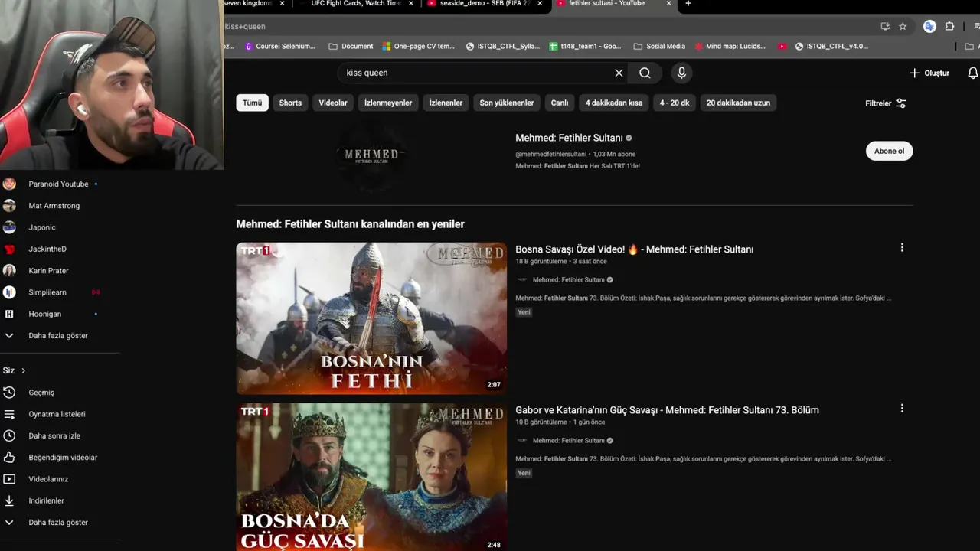Select the 4 dakikadan kısa chip
The image size is (980, 551).
[614, 103]
